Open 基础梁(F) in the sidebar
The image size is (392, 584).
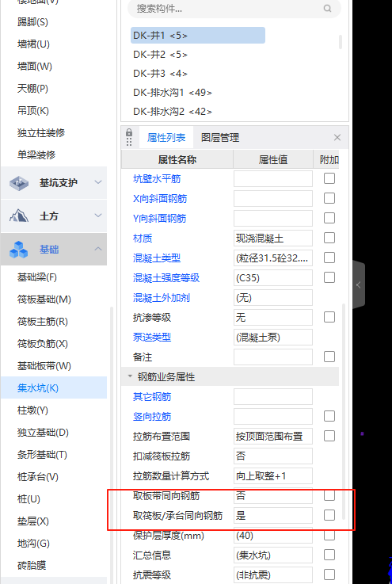pyautogui.click(x=37, y=277)
